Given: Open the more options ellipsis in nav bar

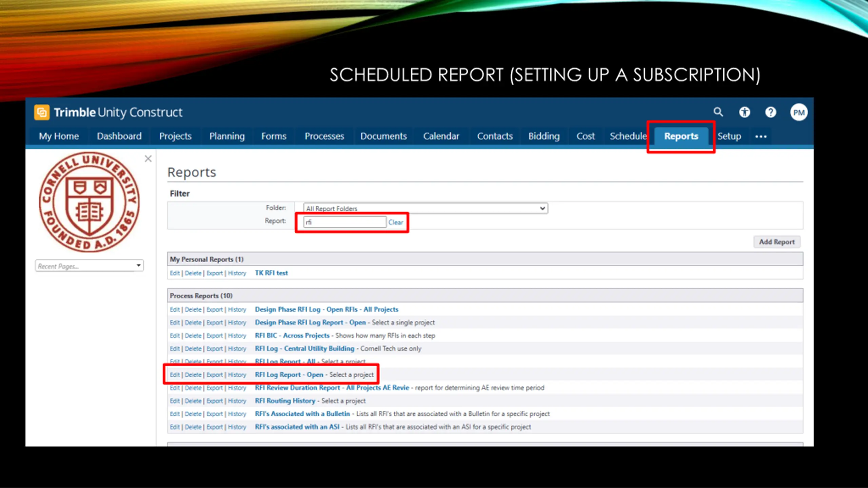Looking at the screenshot, I should 761,137.
